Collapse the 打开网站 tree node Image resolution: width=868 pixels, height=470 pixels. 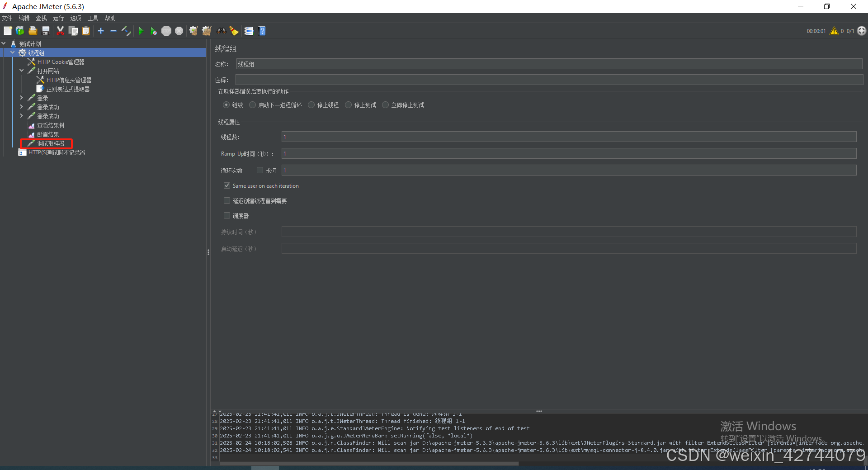(x=22, y=71)
